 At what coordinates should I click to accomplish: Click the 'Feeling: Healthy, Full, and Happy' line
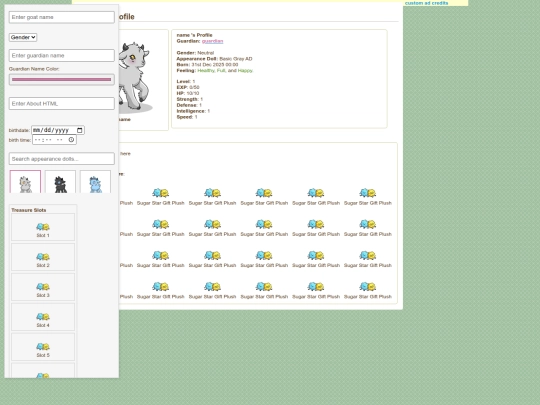pyautogui.click(x=215, y=70)
